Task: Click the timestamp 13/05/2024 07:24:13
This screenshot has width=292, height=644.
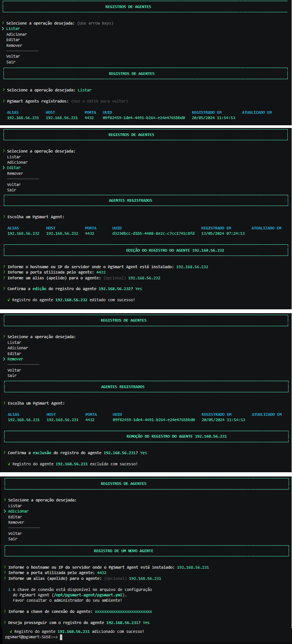Action: click(x=223, y=234)
